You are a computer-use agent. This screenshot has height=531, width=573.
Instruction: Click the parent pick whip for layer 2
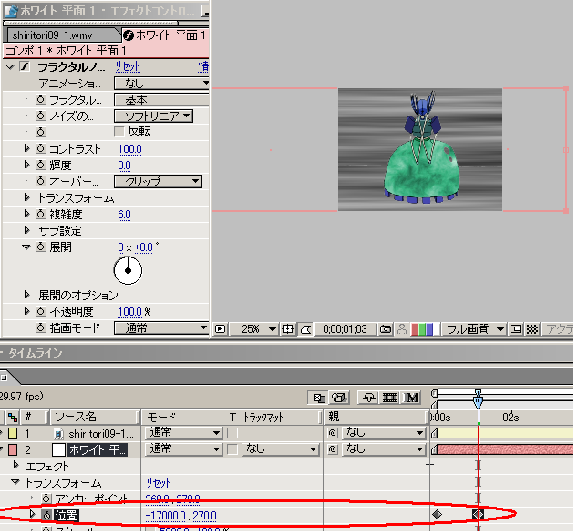coord(332,449)
